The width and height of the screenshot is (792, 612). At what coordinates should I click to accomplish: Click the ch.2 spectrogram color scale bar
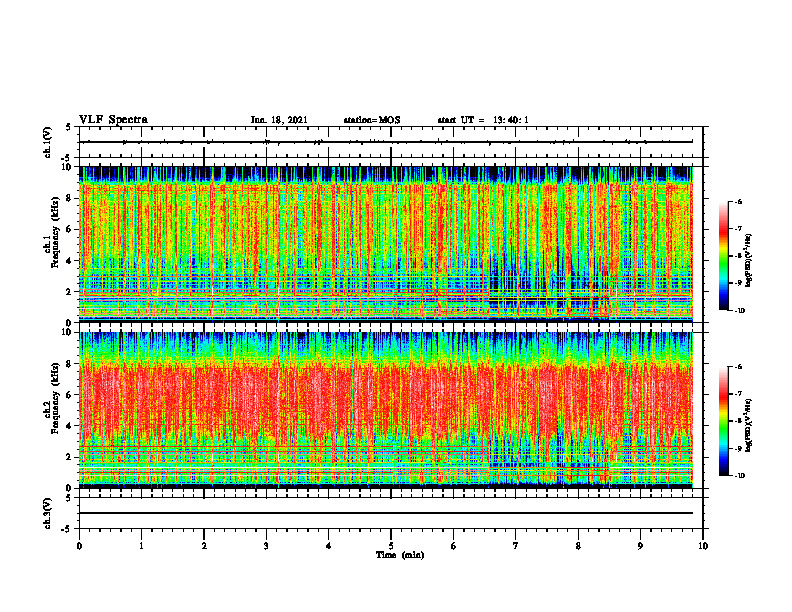coord(723,421)
